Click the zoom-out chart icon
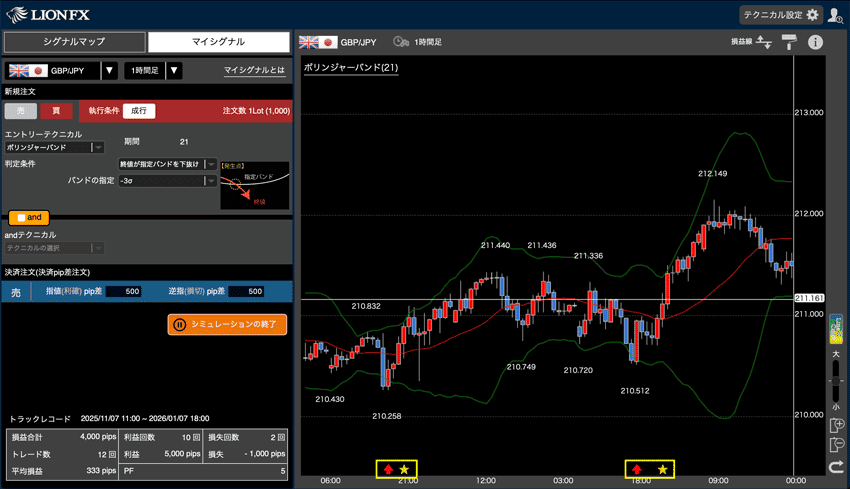This screenshot has height=489, width=850. coord(836,445)
